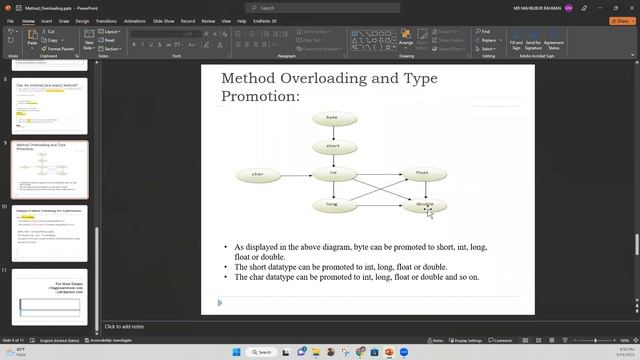The height and width of the screenshot is (360, 640).
Task: Click the Share button
Action: click(x=622, y=21)
